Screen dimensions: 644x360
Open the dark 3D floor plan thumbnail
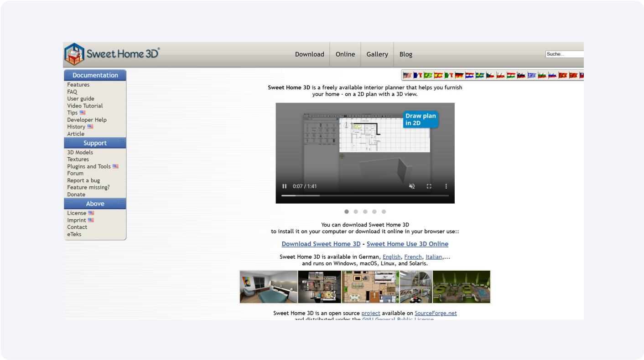point(320,287)
